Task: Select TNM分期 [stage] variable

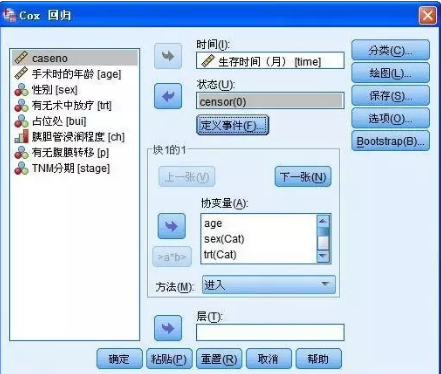Action: click(75, 168)
